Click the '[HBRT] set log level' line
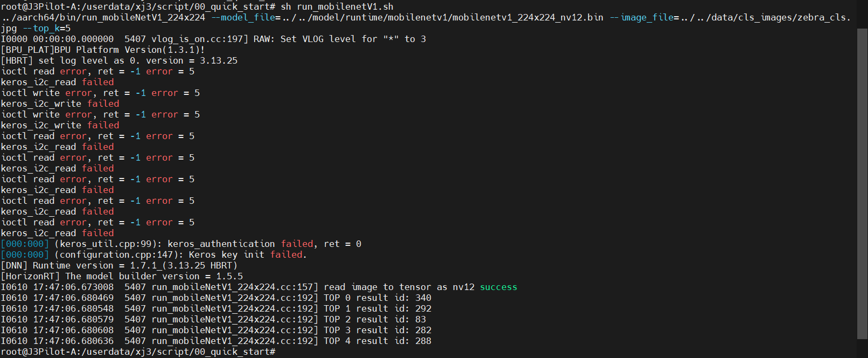 (119, 60)
